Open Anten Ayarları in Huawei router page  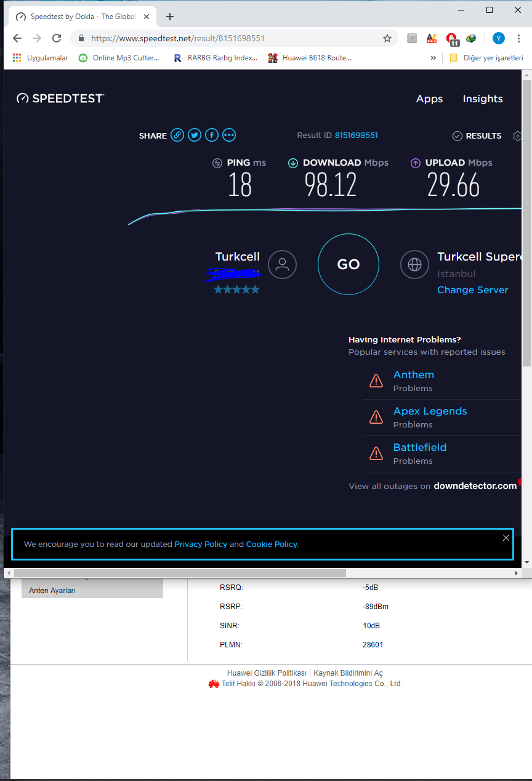click(x=92, y=591)
